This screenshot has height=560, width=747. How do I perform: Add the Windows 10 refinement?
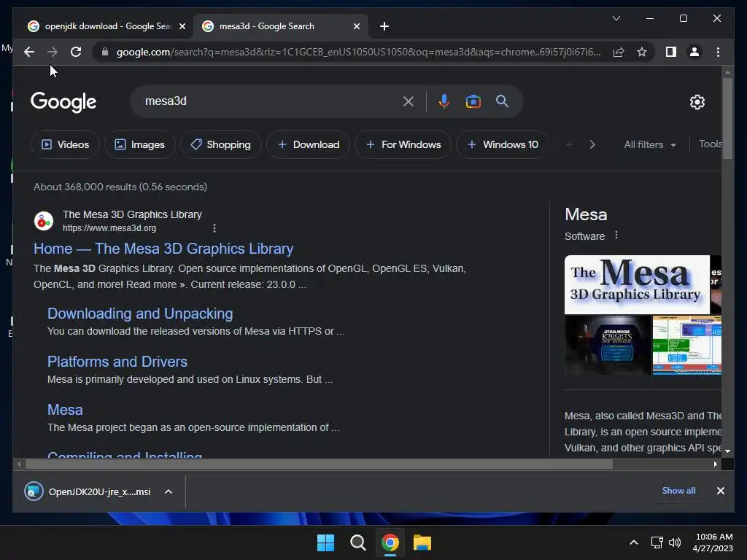coord(503,145)
